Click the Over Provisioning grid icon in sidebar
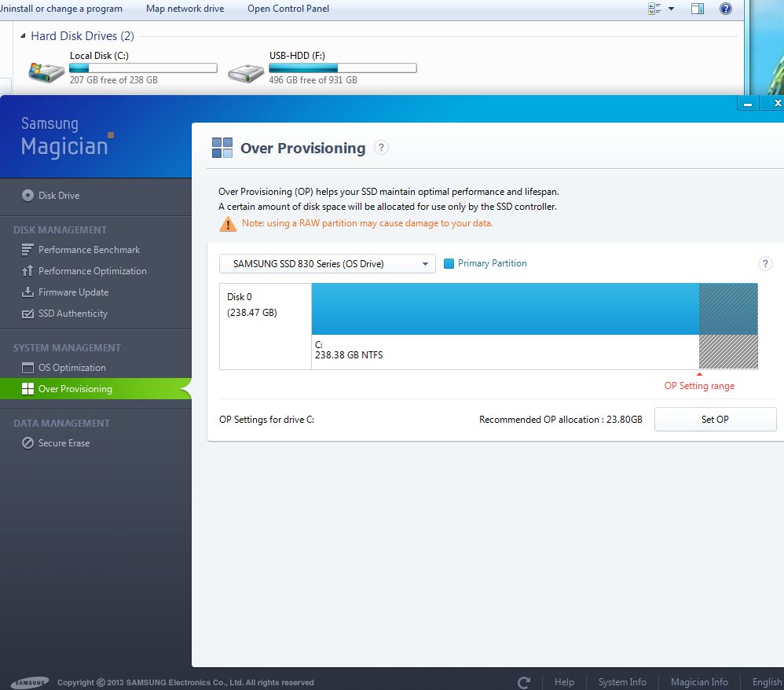 point(27,389)
